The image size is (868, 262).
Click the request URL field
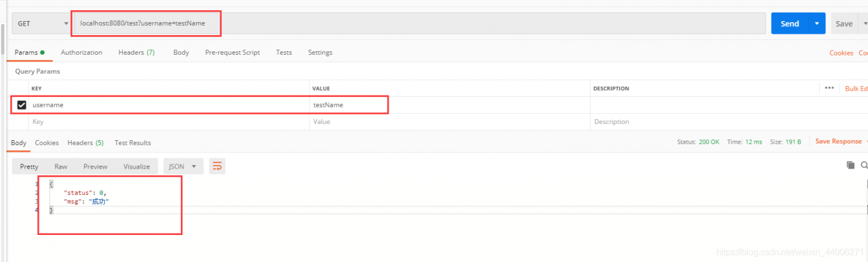(419, 23)
